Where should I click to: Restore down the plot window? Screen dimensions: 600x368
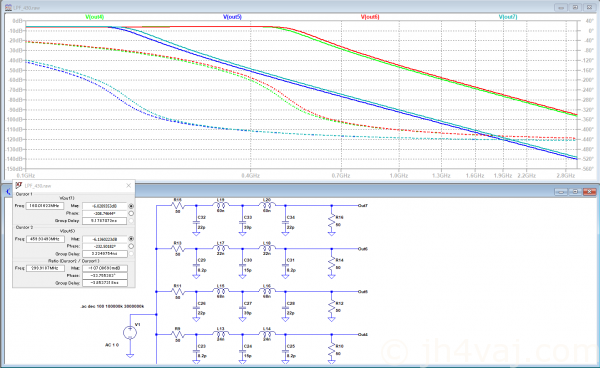[575, 7]
